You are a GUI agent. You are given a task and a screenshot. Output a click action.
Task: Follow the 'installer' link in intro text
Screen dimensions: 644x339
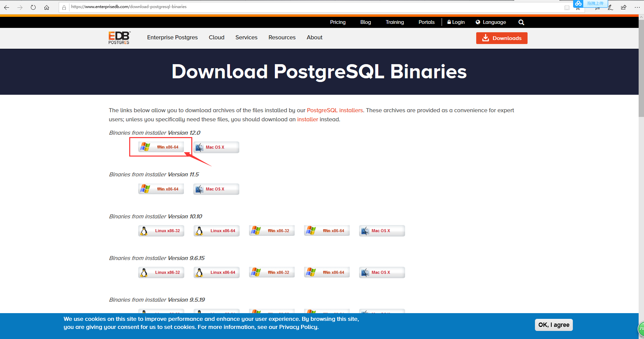pos(307,119)
